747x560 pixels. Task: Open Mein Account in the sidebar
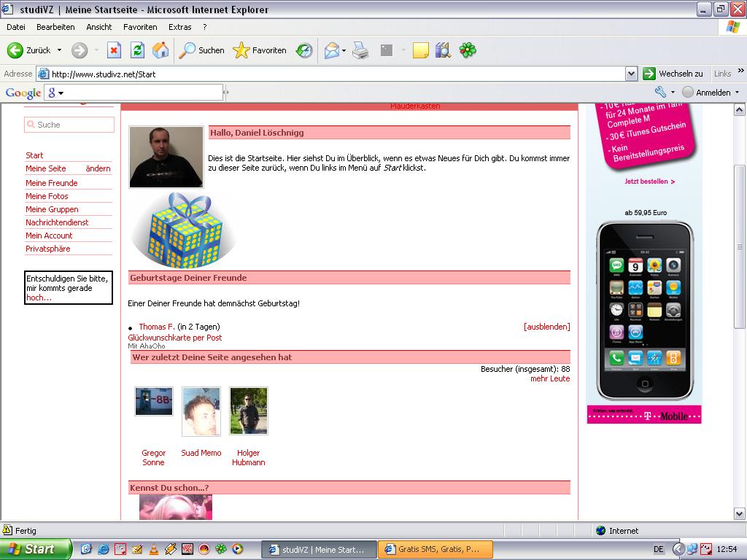49,236
